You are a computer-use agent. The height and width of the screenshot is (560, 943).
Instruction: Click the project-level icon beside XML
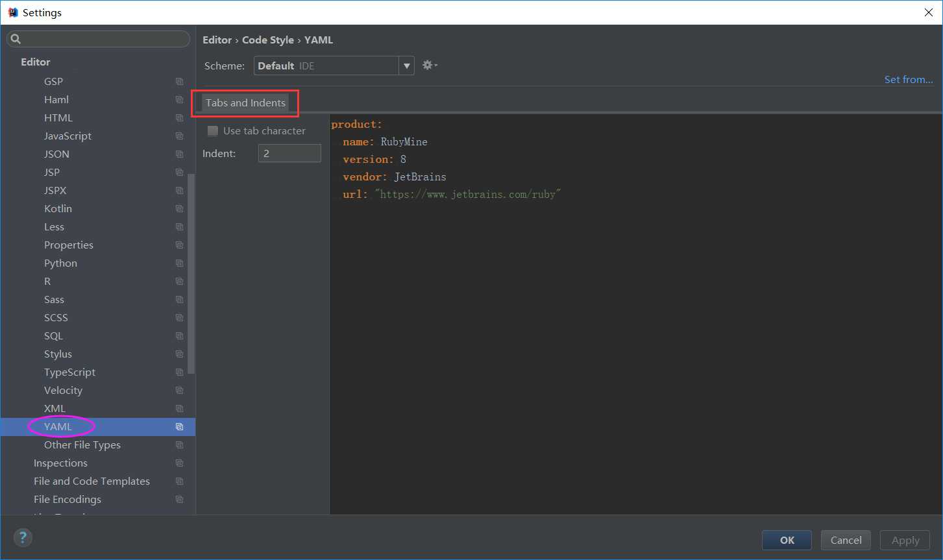coord(179,409)
